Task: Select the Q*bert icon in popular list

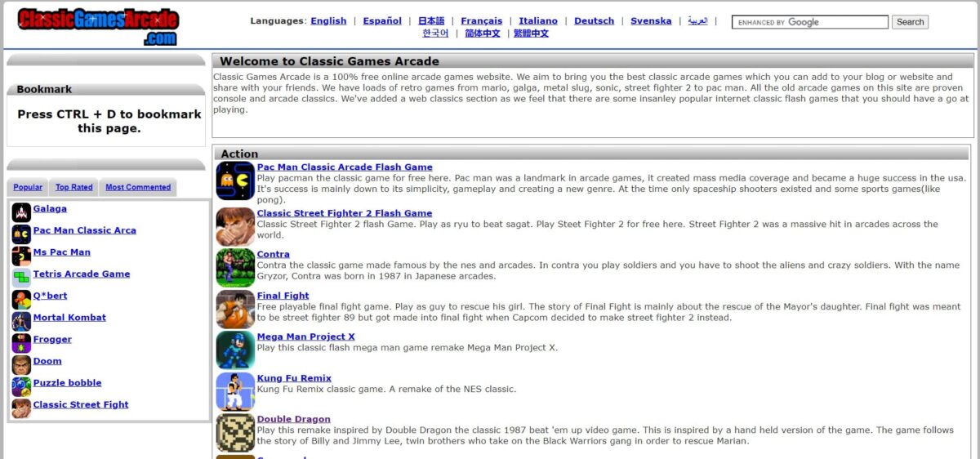Action: tap(21, 300)
